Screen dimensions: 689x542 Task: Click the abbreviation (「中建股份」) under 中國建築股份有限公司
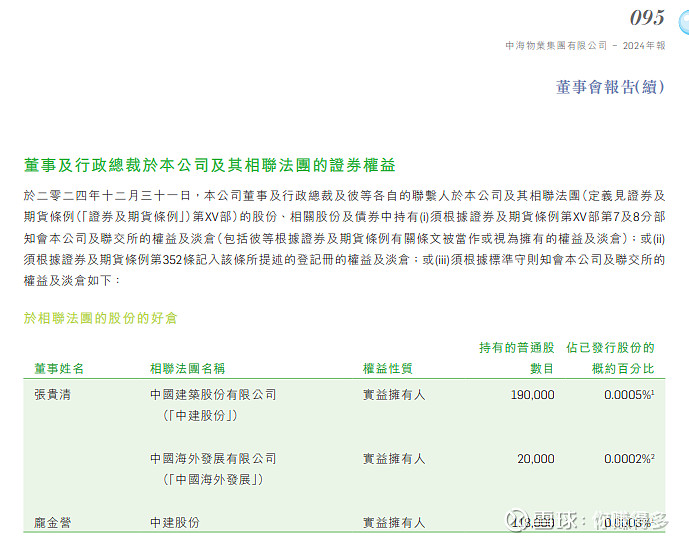pos(200,415)
